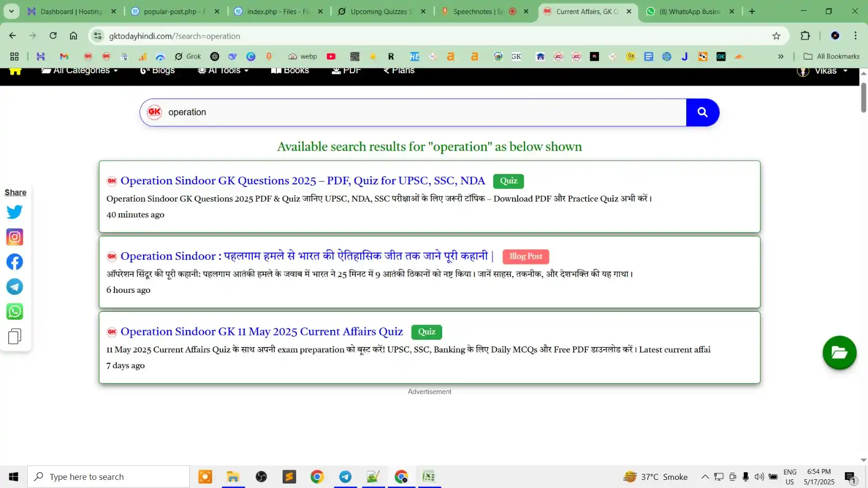The width and height of the screenshot is (868, 488).
Task: Share page via Twitter icon
Action: tap(15, 212)
